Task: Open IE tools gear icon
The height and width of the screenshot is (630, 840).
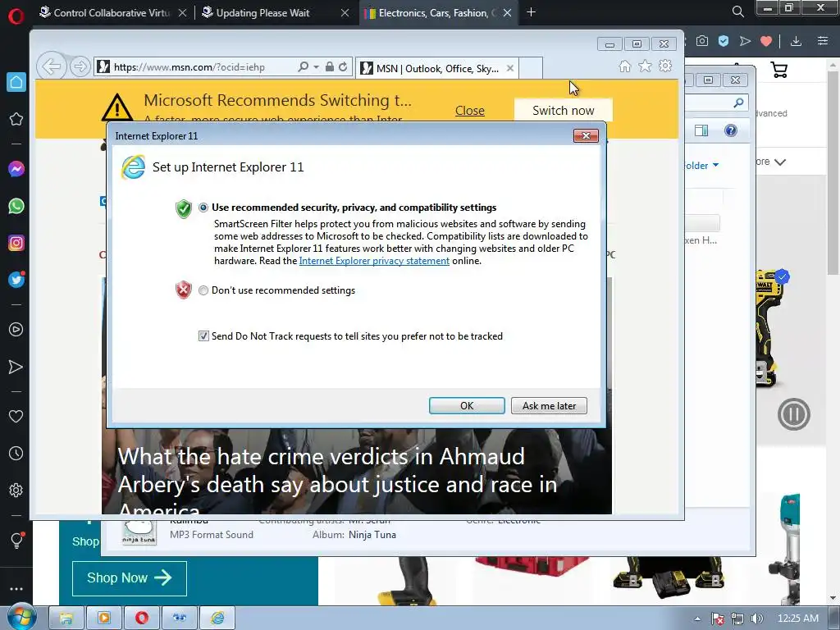Action: [x=665, y=66]
